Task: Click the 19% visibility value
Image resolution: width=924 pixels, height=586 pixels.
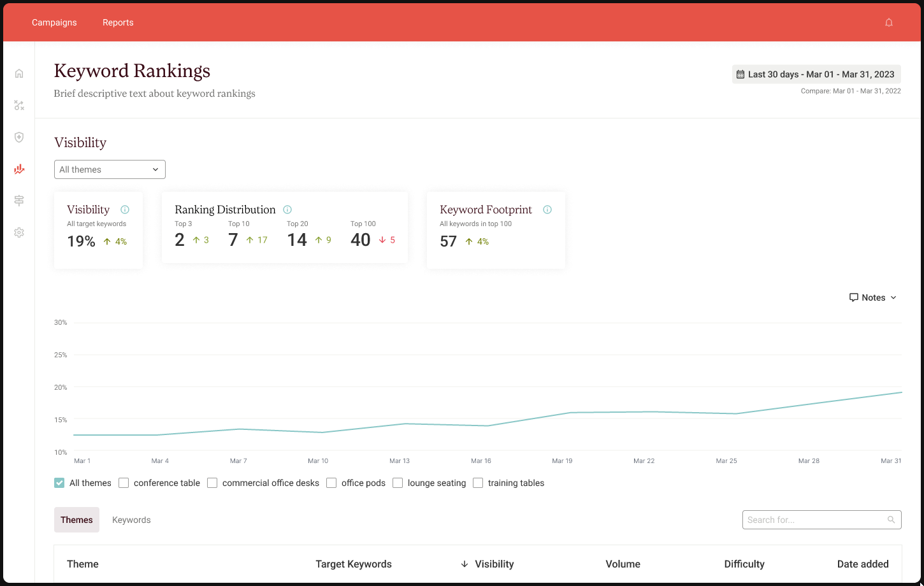Action: pos(81,241)
